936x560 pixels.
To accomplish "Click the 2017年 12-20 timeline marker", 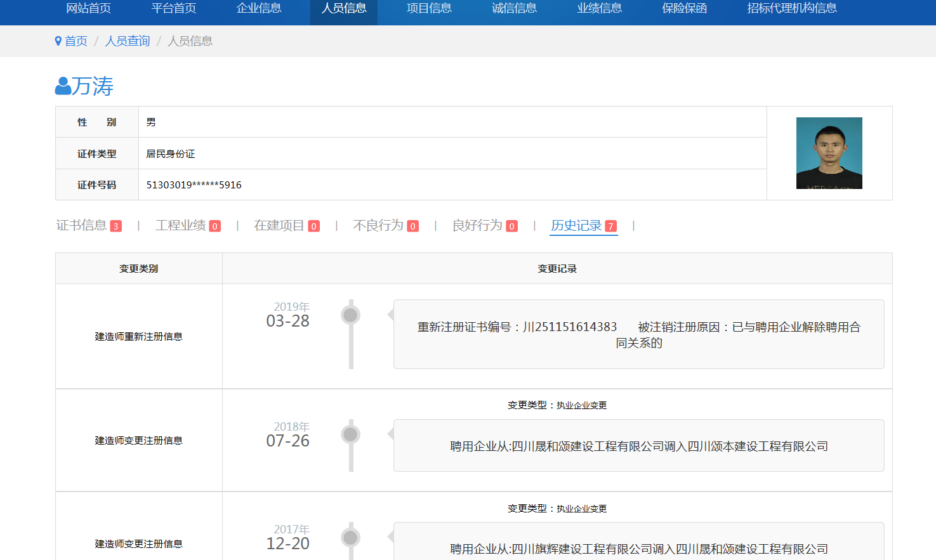I will pyautogui.click(x=350, y=538).
